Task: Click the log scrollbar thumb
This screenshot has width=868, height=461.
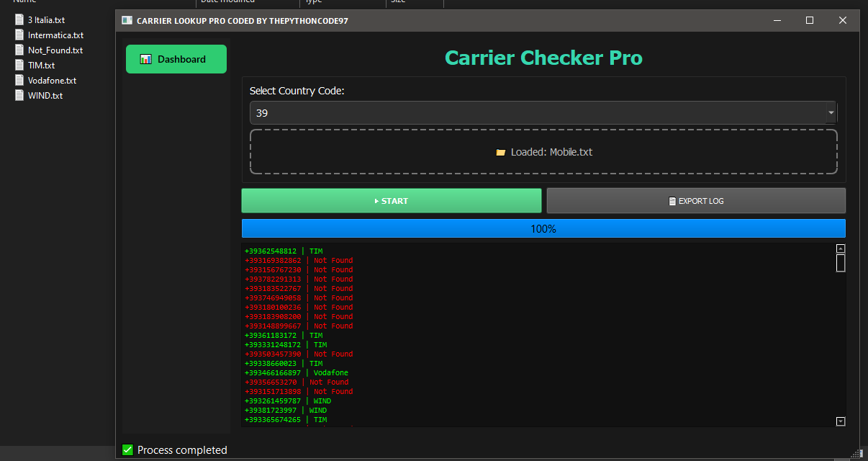Action: (841, 263)
